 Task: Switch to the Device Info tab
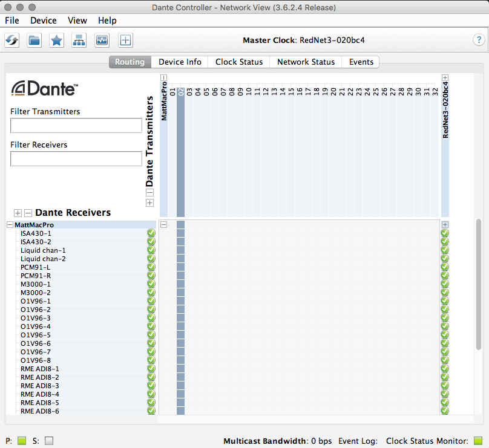click(x=180, y=62)
